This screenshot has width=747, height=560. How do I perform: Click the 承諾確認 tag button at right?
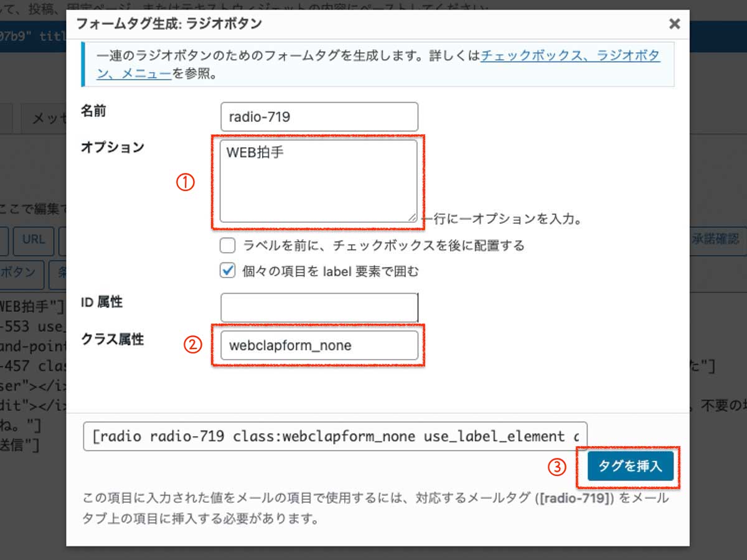coord(716,240)
